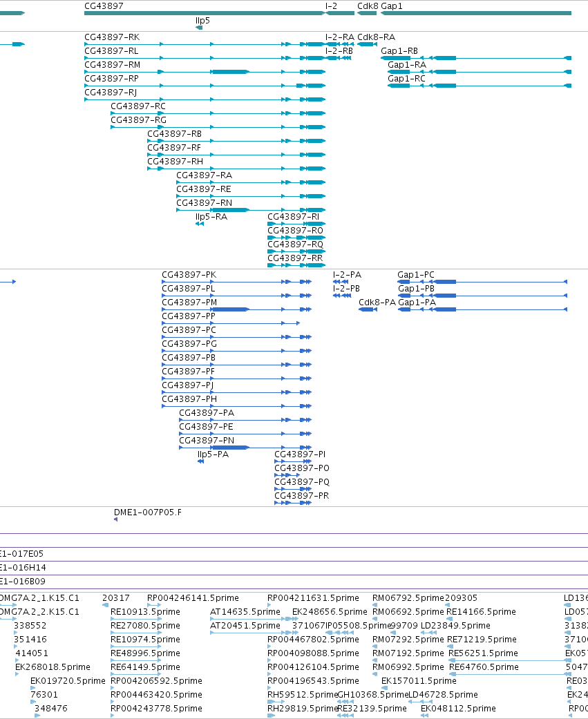This screenshot has height=719, width=588.
Task: Select the Gap1-RB transcript
Action: [x=476, y=58]
